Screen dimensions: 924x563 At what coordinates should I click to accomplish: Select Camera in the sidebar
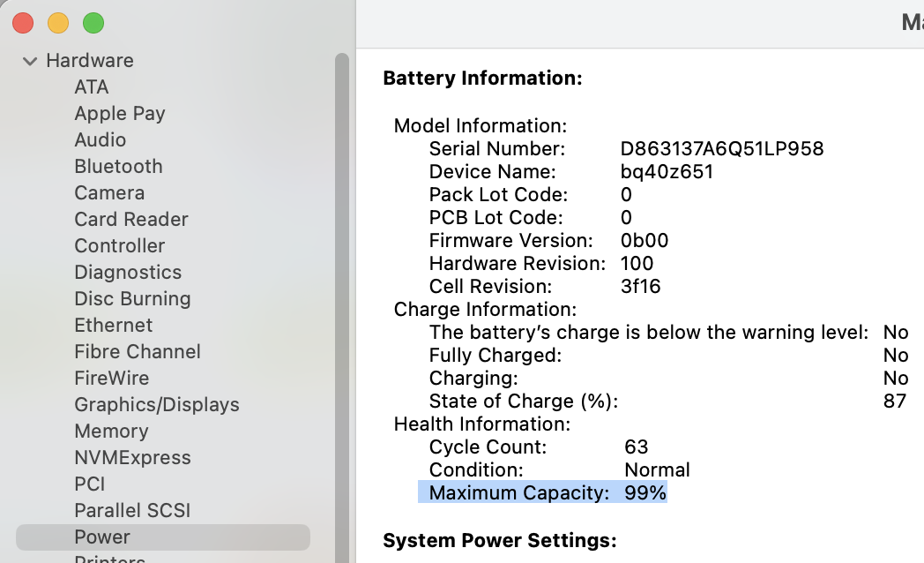[109, 192]
